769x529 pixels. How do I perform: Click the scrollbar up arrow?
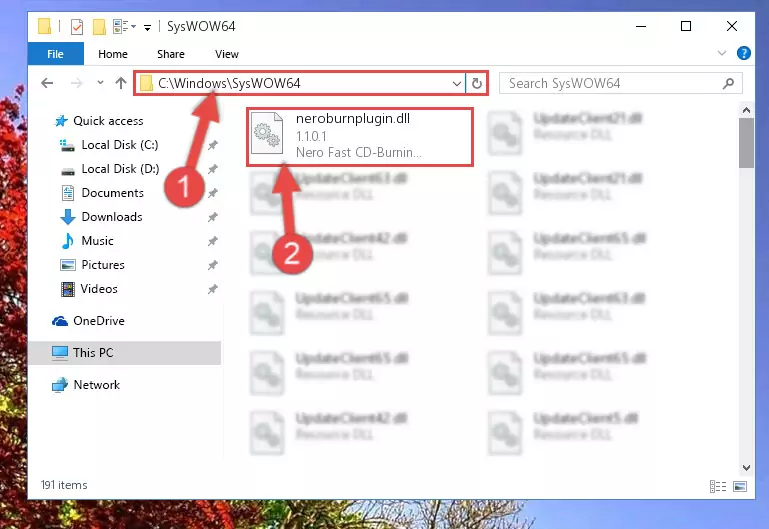pos(746,110)
